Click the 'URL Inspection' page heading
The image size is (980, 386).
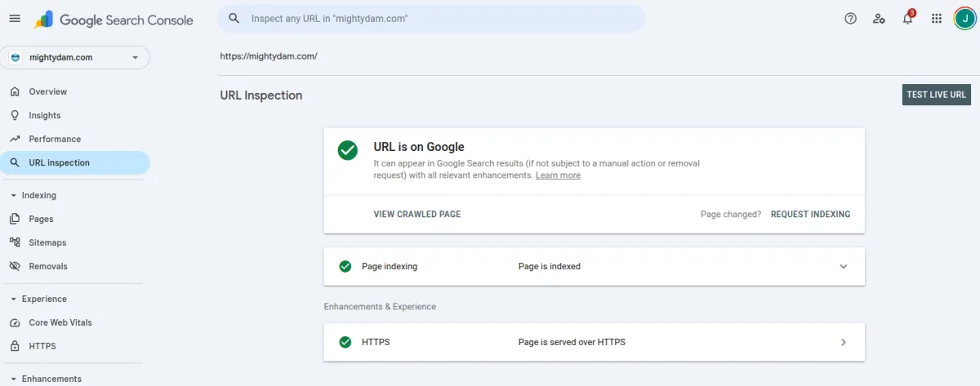click(x=261, y=95)
